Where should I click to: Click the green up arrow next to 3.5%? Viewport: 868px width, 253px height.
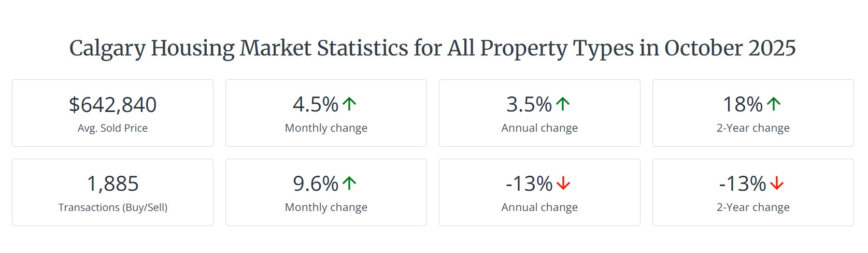pyautogui.click(x=563, y=104)
